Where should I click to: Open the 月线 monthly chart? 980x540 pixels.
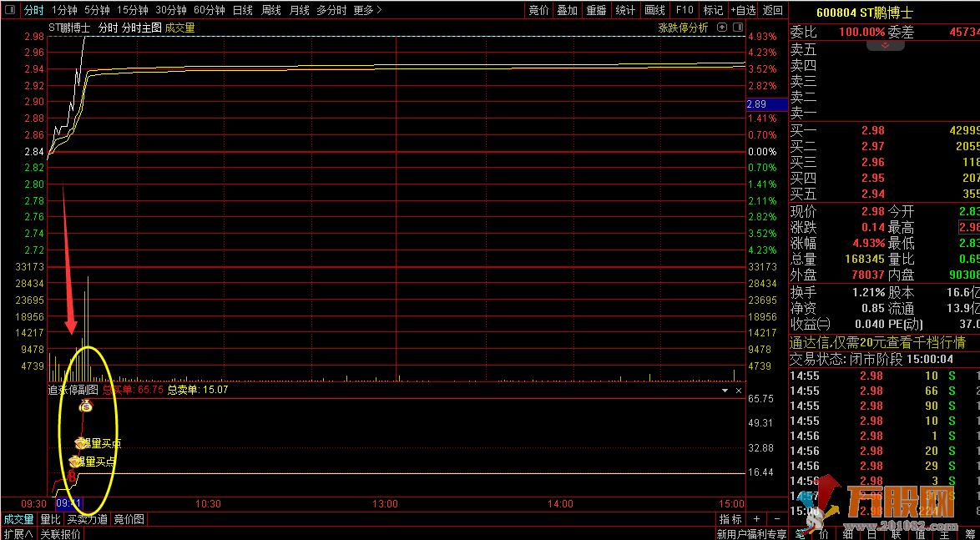tap(300, 10)
